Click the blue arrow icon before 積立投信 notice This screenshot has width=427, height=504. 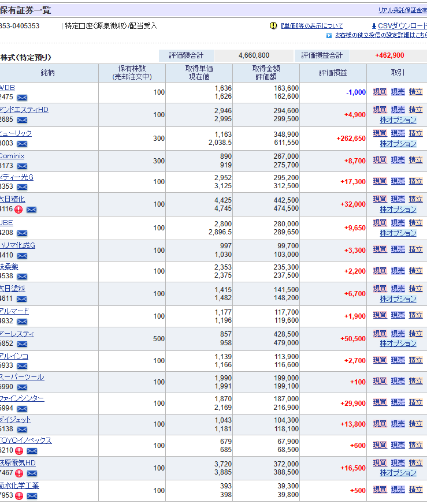coord(329,35)
